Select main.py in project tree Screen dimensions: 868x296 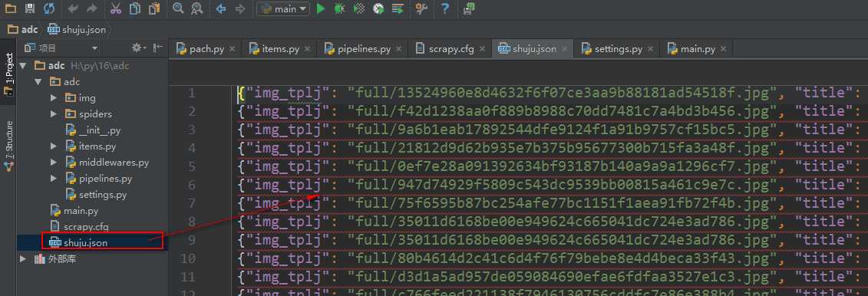click(74, 211)
